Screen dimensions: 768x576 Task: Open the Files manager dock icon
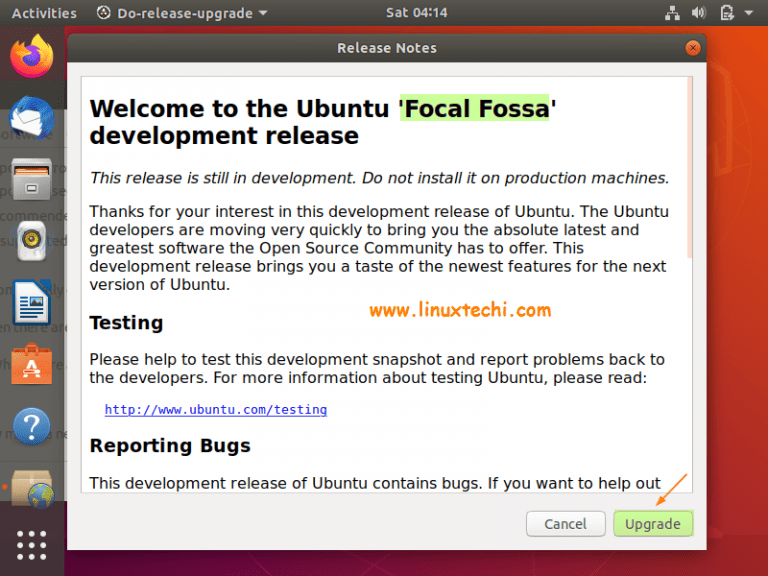pyautogui.click(x=31, y=179)
